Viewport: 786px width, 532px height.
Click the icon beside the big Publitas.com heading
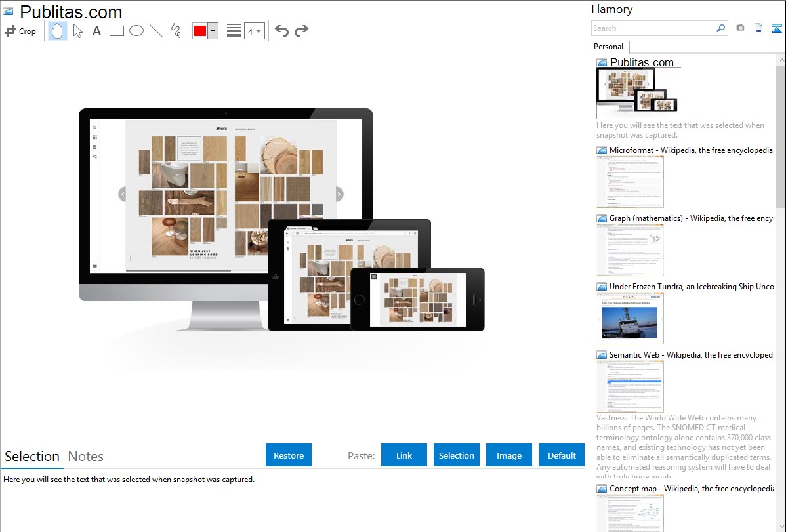(8, 11)
